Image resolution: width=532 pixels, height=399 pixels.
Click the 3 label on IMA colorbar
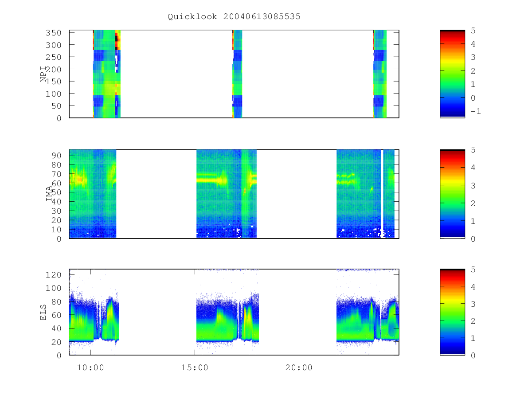(x=473, y=185)
